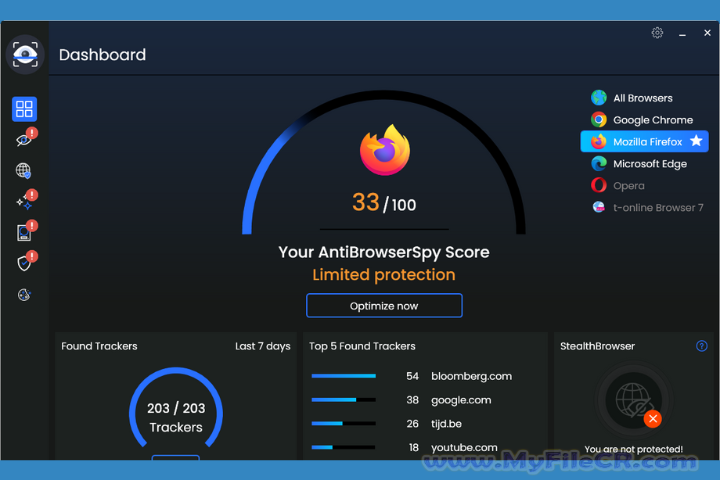Click the favorite star on Mozilla Firefox
720x480 pixels.
(697, 141)
